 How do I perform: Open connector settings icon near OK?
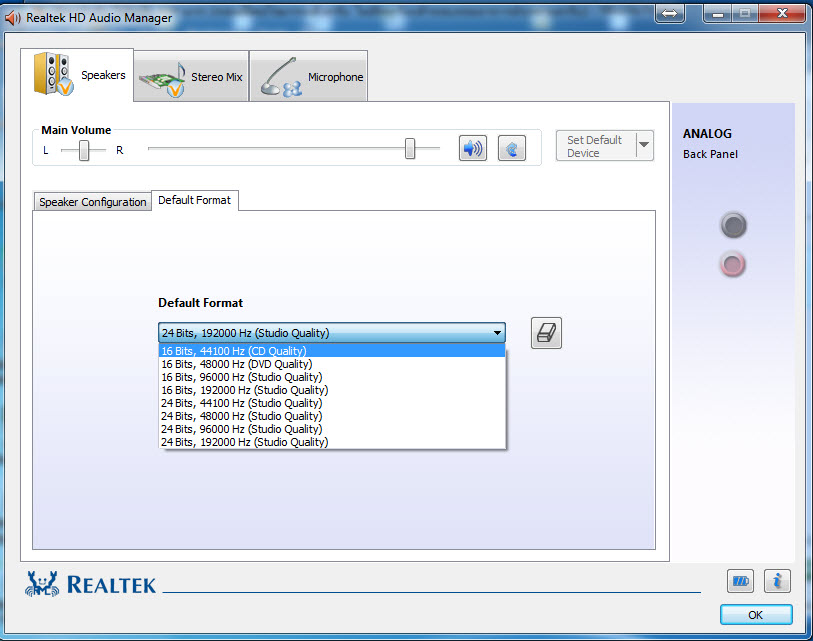740,581
